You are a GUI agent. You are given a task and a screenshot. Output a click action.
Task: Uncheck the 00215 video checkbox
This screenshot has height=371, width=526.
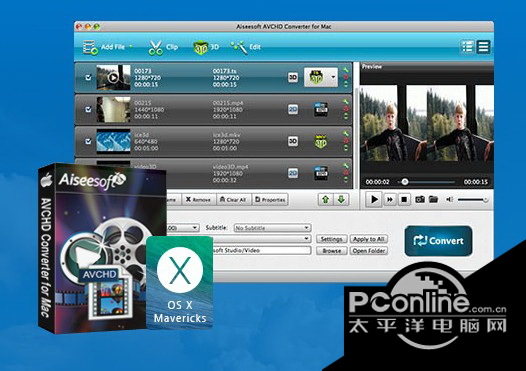click(88, 109)
